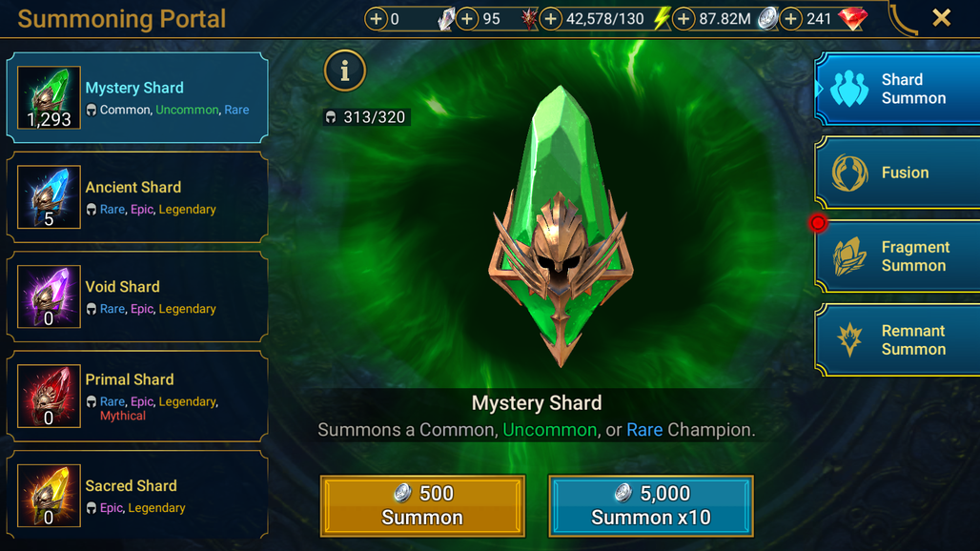
Task: Click the large green Mystery Shard crystal
Action: pyautogui.click(x=561, y=226)
